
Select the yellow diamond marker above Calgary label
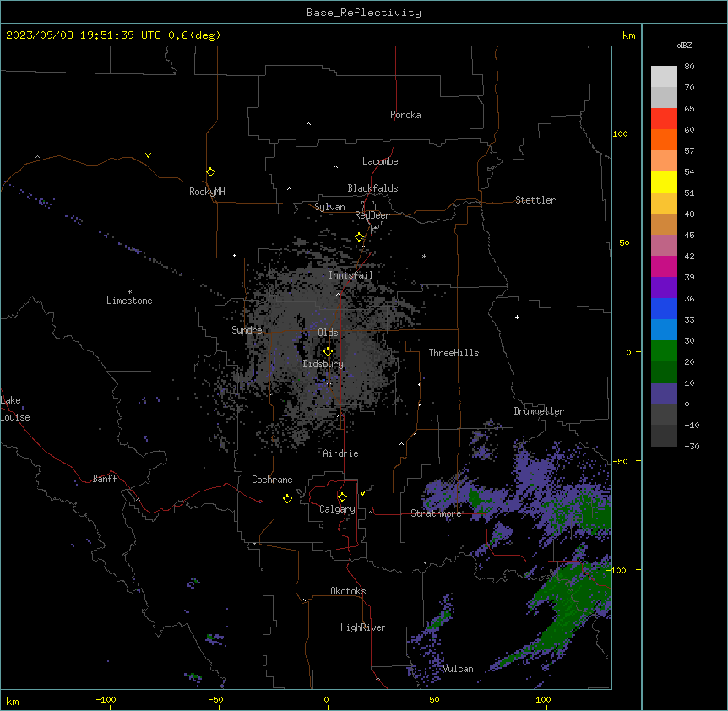click(x=342, y=497)
